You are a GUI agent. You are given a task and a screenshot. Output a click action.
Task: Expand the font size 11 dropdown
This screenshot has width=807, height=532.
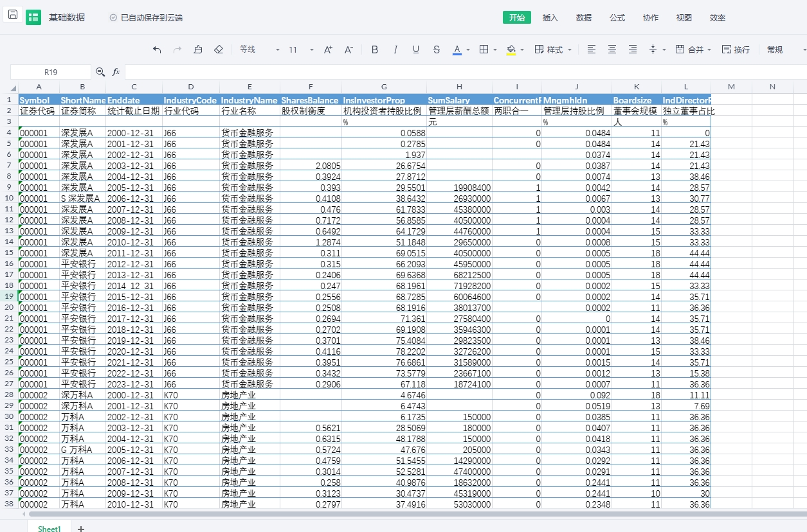[x=311, y=49]
